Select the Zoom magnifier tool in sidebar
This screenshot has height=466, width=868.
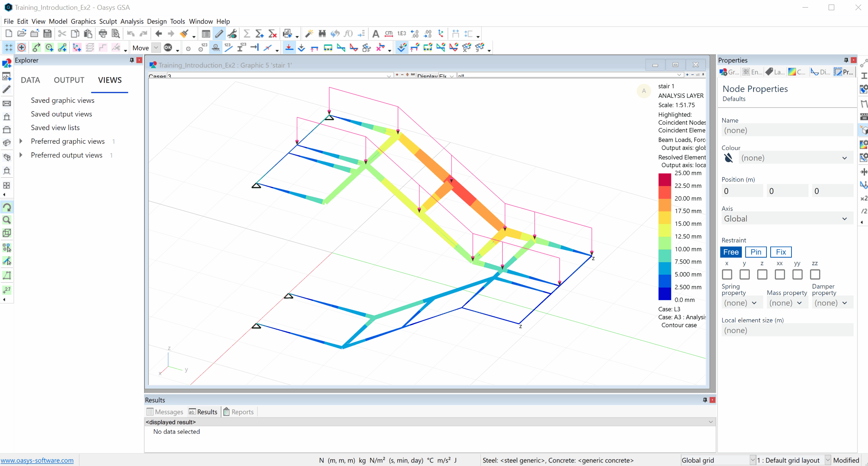pos(7,220)
